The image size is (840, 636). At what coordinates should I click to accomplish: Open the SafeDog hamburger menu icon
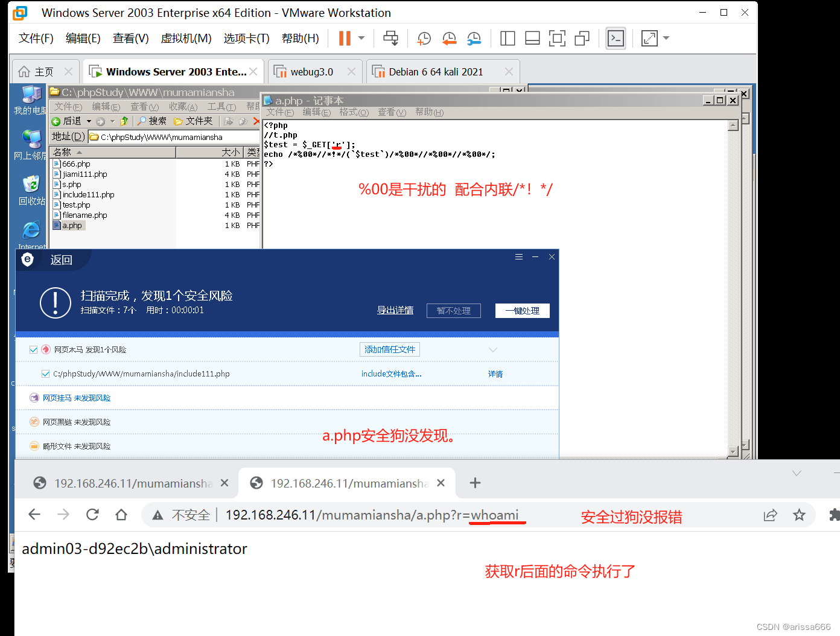pyautogui.click(x=519, y=257)
